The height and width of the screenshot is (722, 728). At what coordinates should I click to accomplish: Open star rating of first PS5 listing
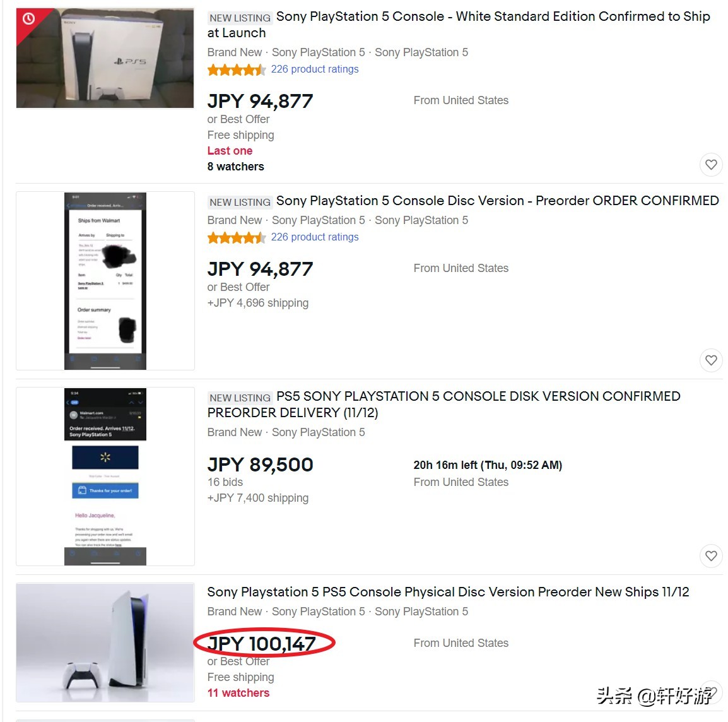pos(236,69)
